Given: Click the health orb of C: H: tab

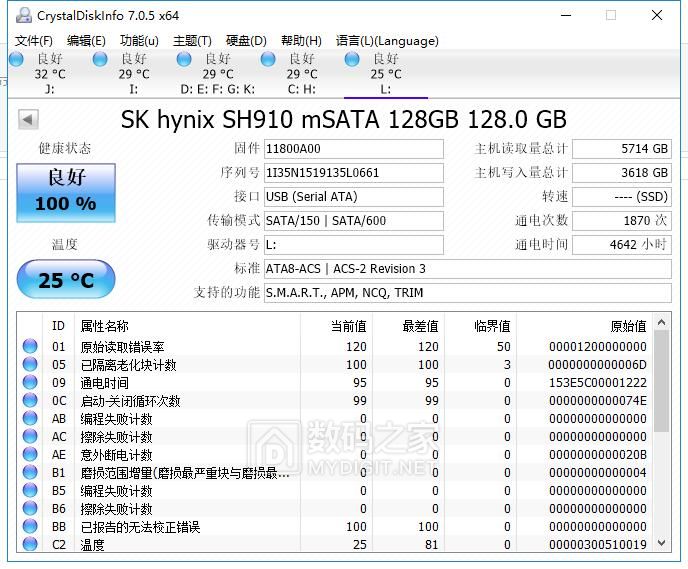Looking at the screenshot, I should click(268, 59).
